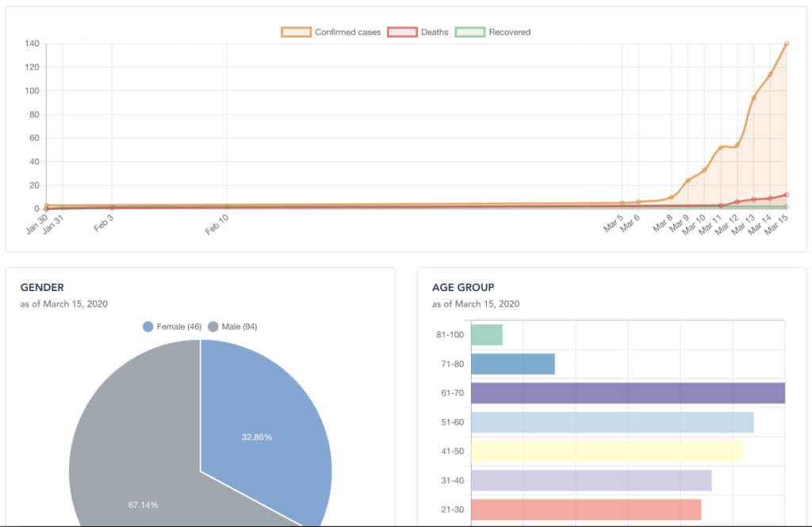Click the Mar 15 deaths data point
This screenshot has width=812, height=527.
pos(787,195)
